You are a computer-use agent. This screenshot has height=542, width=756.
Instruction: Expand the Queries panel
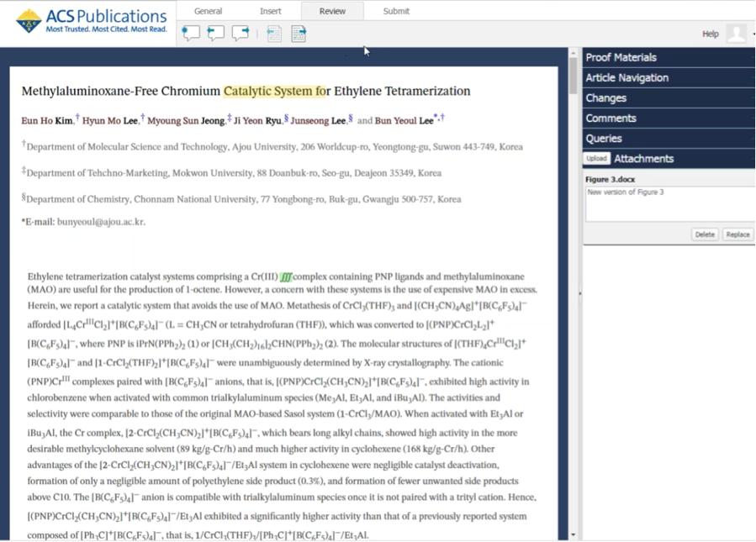(669, 139)
